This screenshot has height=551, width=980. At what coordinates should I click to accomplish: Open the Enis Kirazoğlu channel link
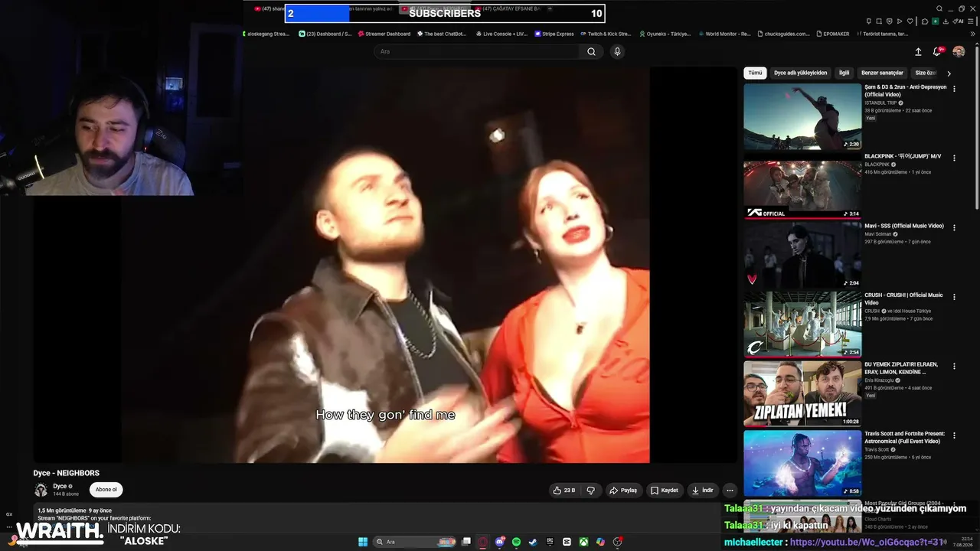pyautogui.click(x=879, y=380)
